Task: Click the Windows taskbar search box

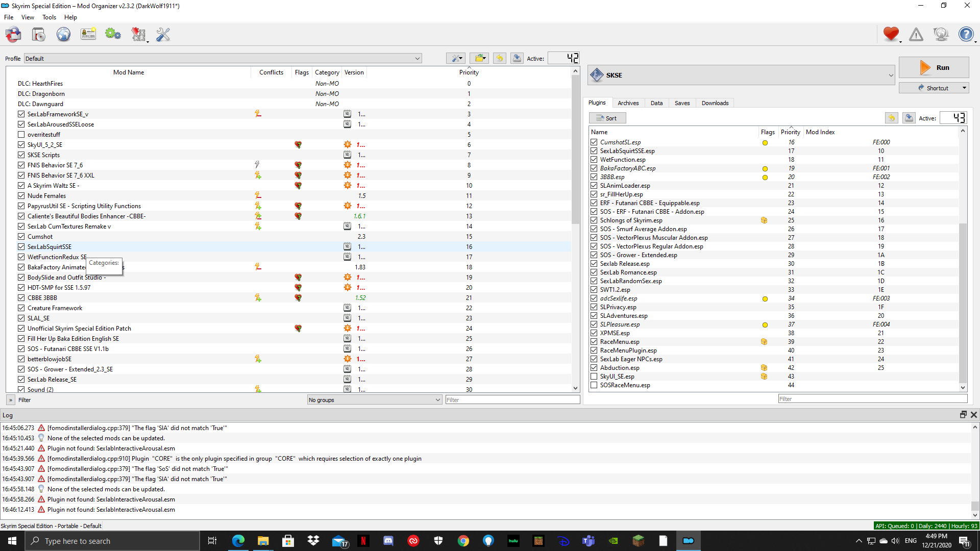Action: tap(112, 541)
